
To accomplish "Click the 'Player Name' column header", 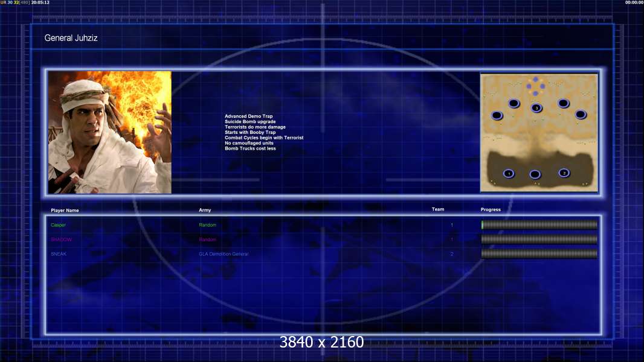I will tap(65, 211).
